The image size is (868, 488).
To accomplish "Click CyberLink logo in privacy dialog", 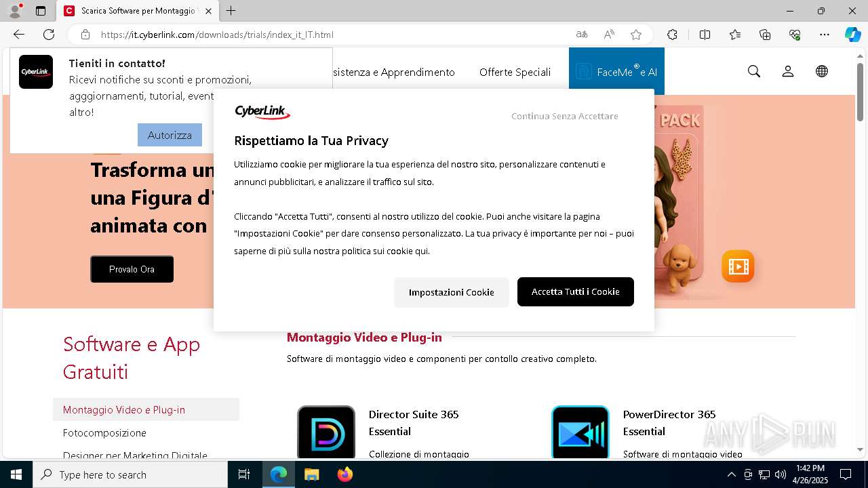I will tap(262, 112).
